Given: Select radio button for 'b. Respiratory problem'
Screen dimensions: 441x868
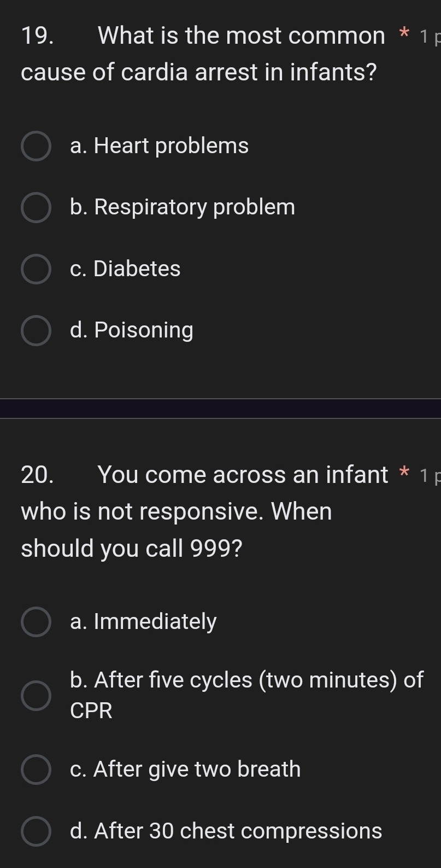Looking at the screenshot, I should (x=36, y=207).
